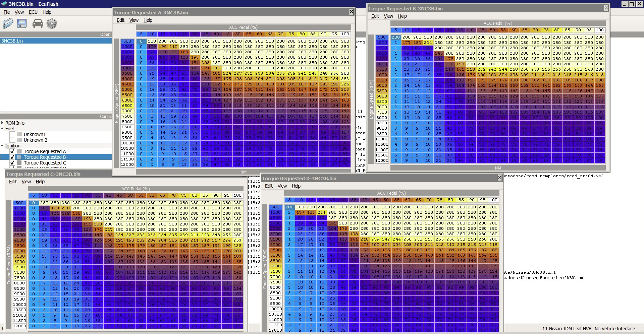The height and width of the screenshot is (334, 644).
Task: Click the table icon beside Torque Requested B
Action: click(19, 157)
